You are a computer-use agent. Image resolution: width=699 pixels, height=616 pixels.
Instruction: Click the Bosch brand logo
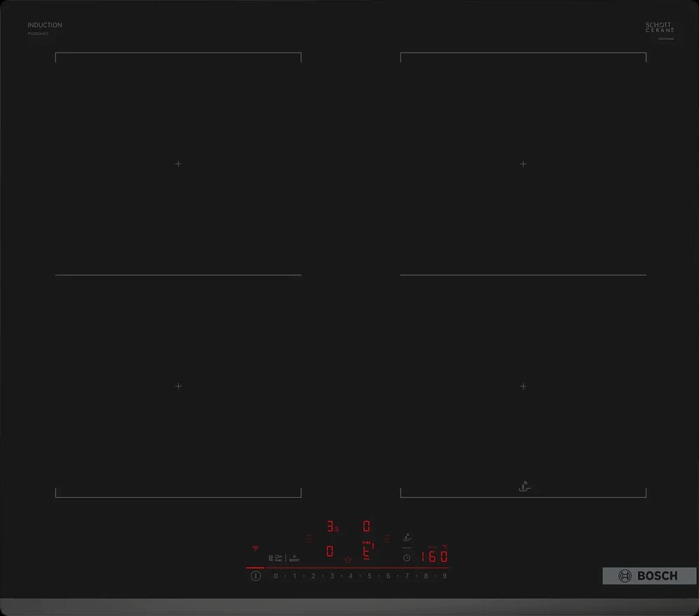(649, 576)
